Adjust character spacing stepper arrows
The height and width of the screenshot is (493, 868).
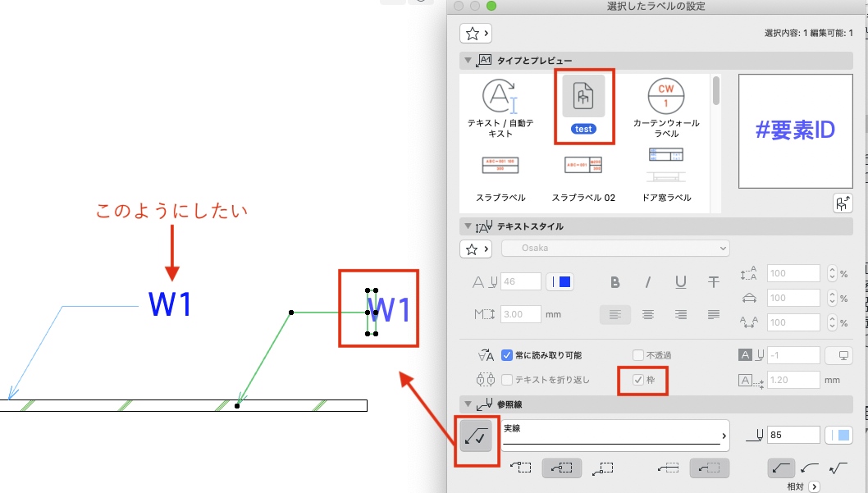(x=832, y=322)
